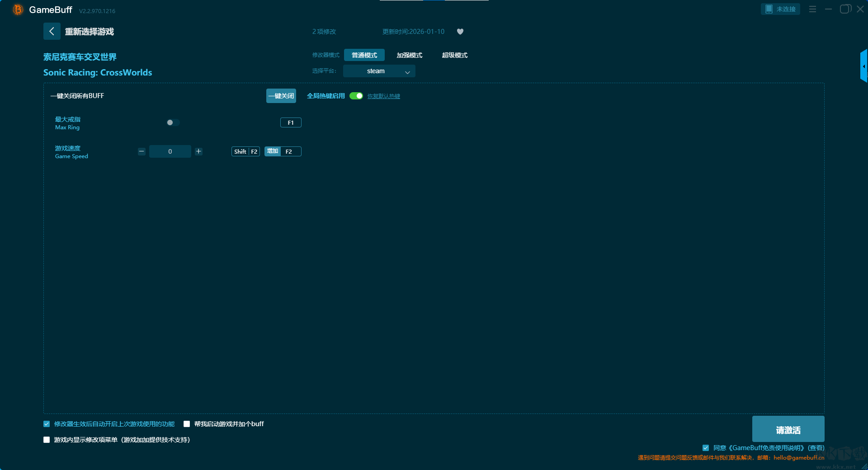Select the 超级模式 mode tab

pyautogui.click(x=454, y=55)
